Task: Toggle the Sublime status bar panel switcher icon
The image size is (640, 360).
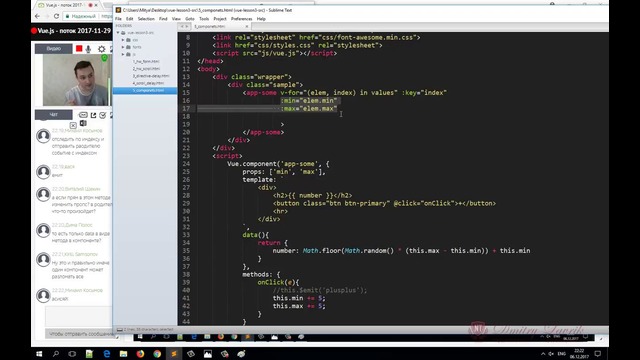Action: point(120,329)
